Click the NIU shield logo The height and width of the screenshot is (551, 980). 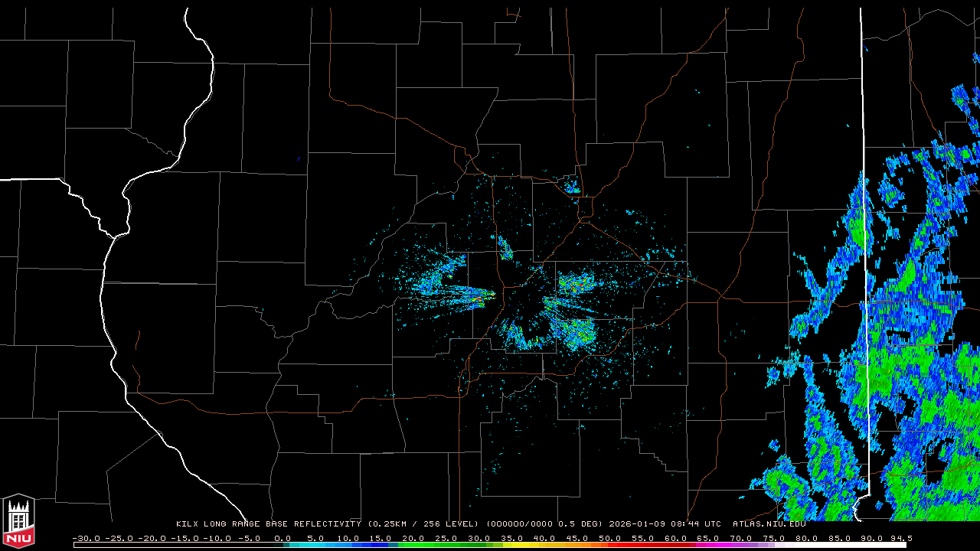[18, 520]
